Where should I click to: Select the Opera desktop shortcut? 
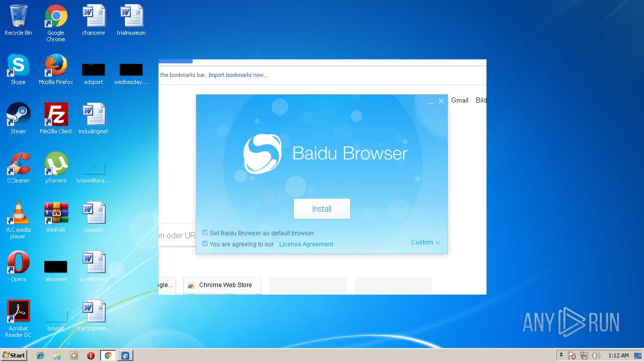[x=18, y=266]
